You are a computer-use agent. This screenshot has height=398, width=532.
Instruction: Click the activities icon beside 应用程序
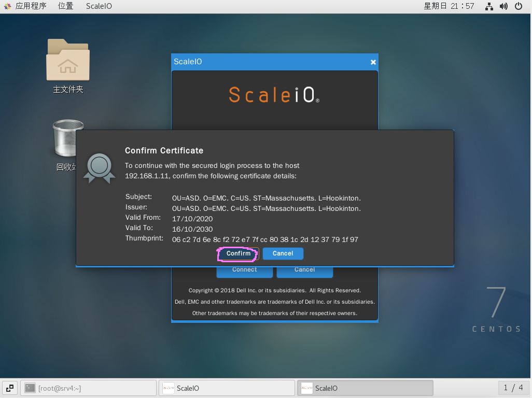pyautogui.click(x=7, y=6)
